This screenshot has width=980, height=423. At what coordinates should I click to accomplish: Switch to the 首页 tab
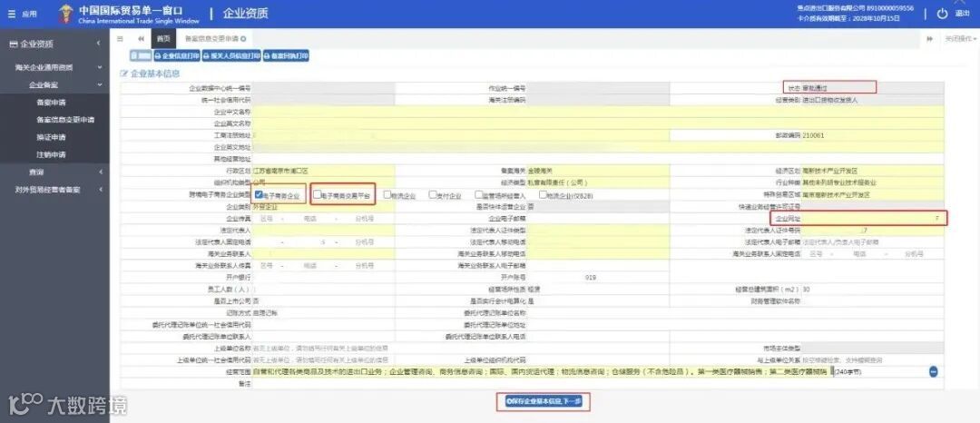tap(163, 39)
